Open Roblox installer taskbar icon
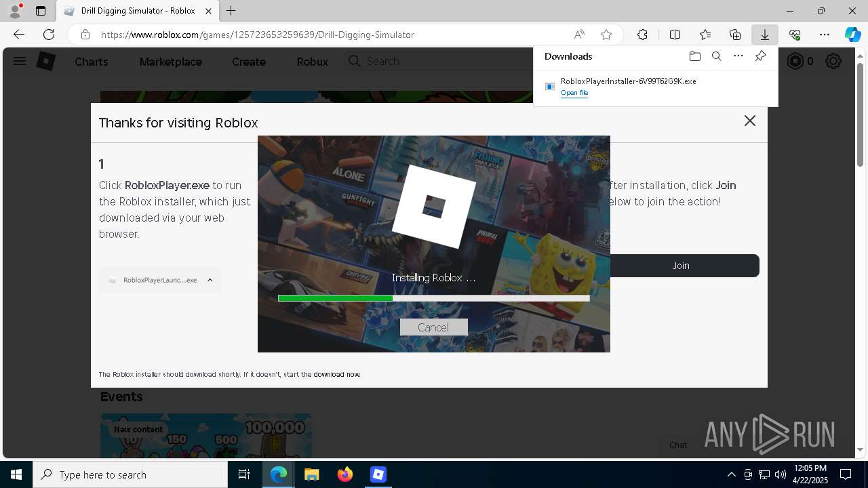 pos(378,474)
